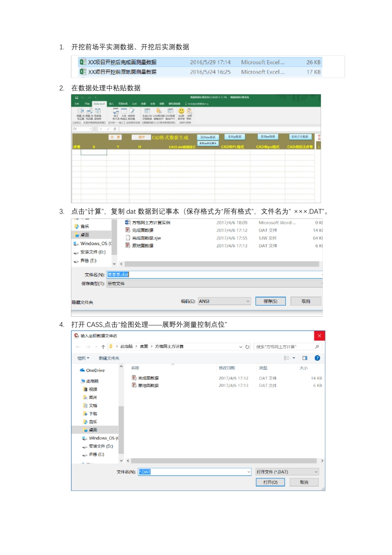Click the refresh icon in CASS dialog address bar
Image resolution: width=392 pixels, height=555 pixels.
pos(247,347)
